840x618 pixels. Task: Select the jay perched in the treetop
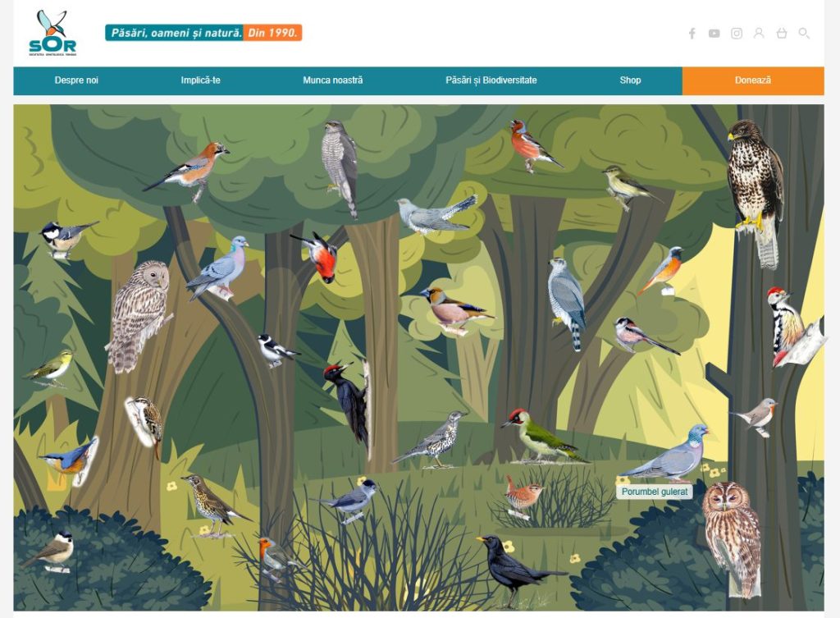[x=189, y=168]
